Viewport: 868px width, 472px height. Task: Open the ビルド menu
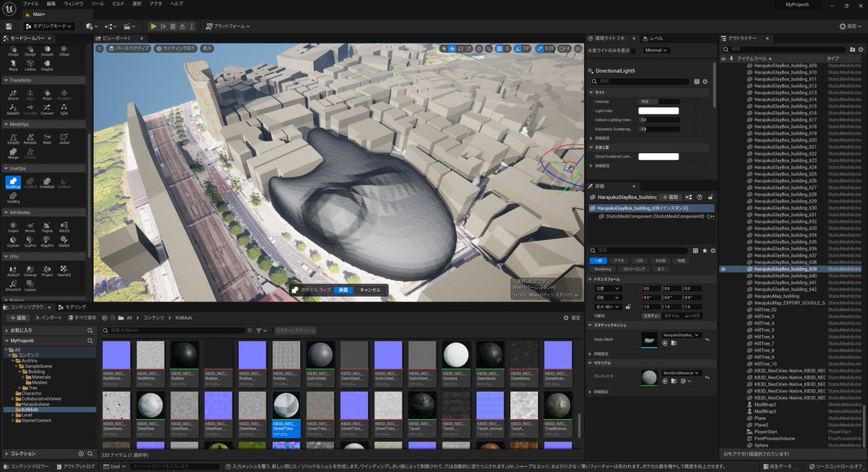[118, 4]
